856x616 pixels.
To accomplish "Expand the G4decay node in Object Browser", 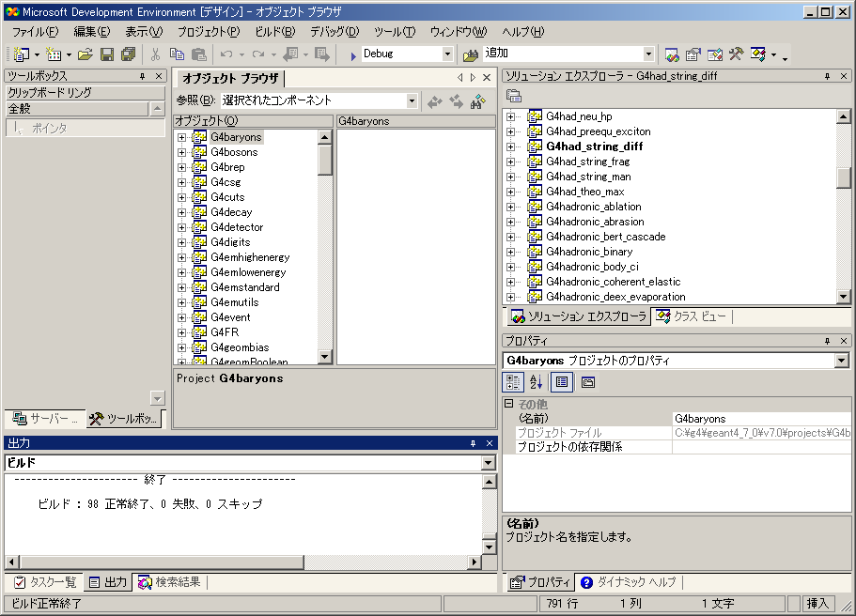I will click(181, 212).
